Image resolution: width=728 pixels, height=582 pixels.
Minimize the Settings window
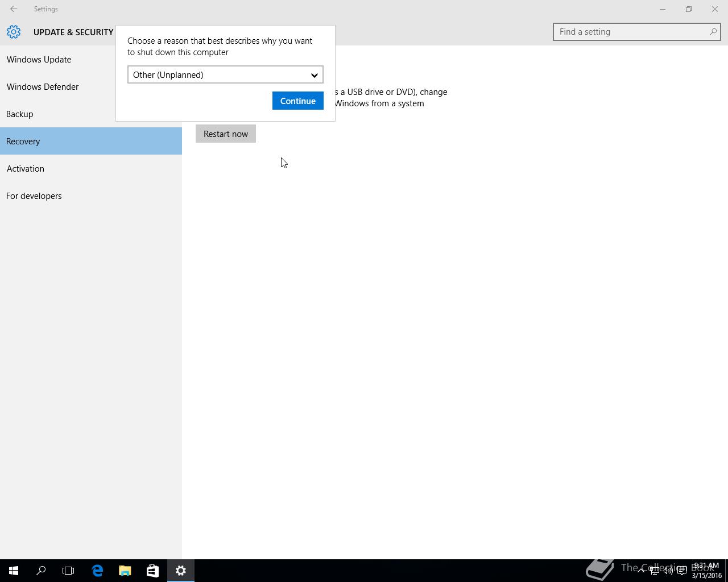click(x=663, y=9)
